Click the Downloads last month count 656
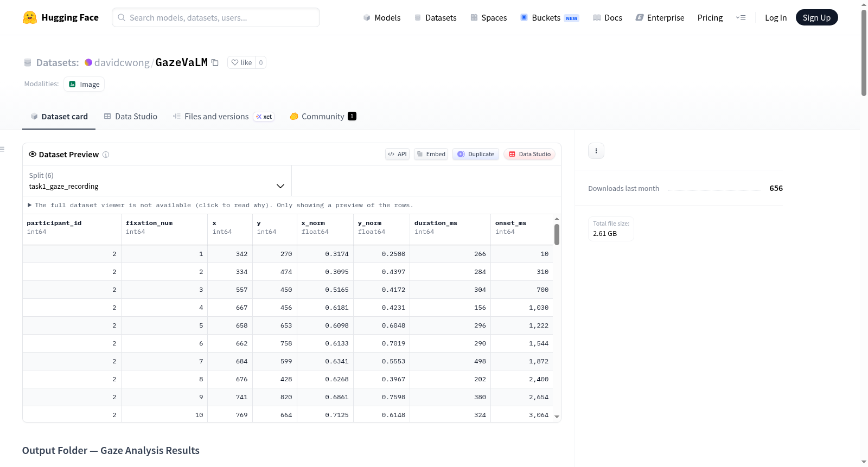868x467 pixels. click(776, 188)
